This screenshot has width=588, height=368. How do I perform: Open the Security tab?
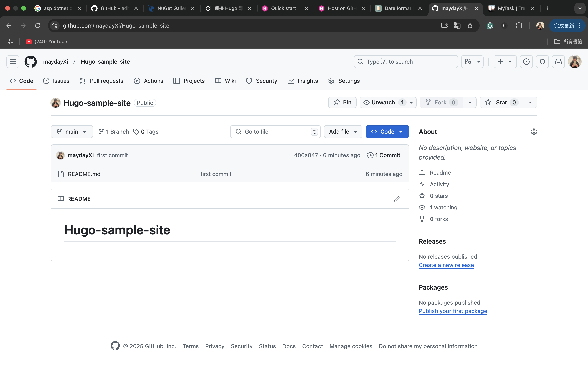[262, 81]
